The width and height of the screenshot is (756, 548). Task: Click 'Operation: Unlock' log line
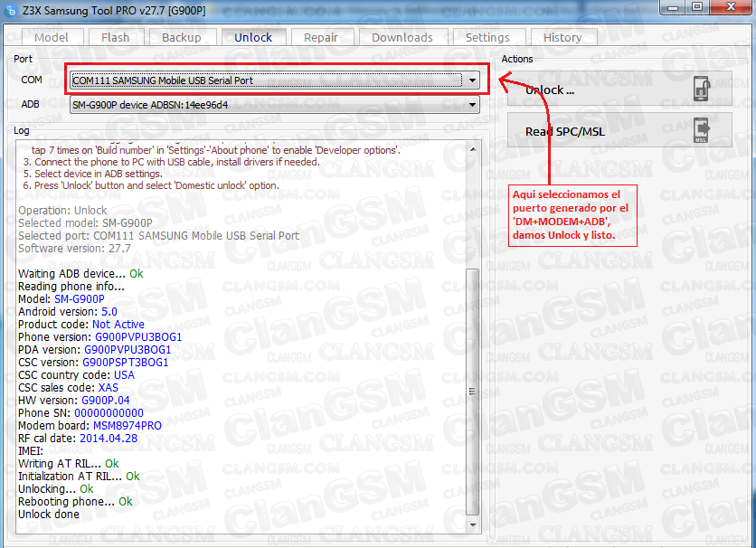[62, 210]
